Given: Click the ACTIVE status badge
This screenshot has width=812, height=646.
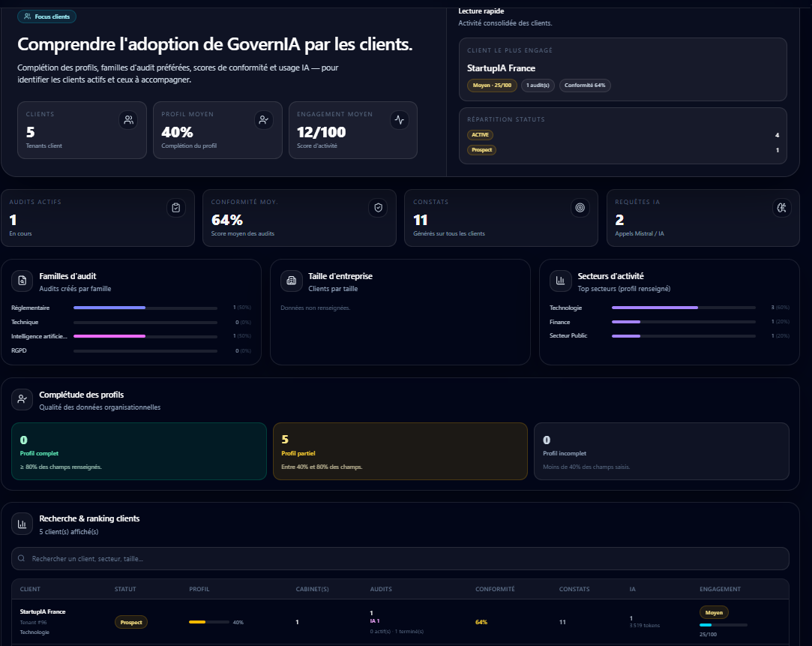Looking at the screenshot, I should tap(480, 135).
